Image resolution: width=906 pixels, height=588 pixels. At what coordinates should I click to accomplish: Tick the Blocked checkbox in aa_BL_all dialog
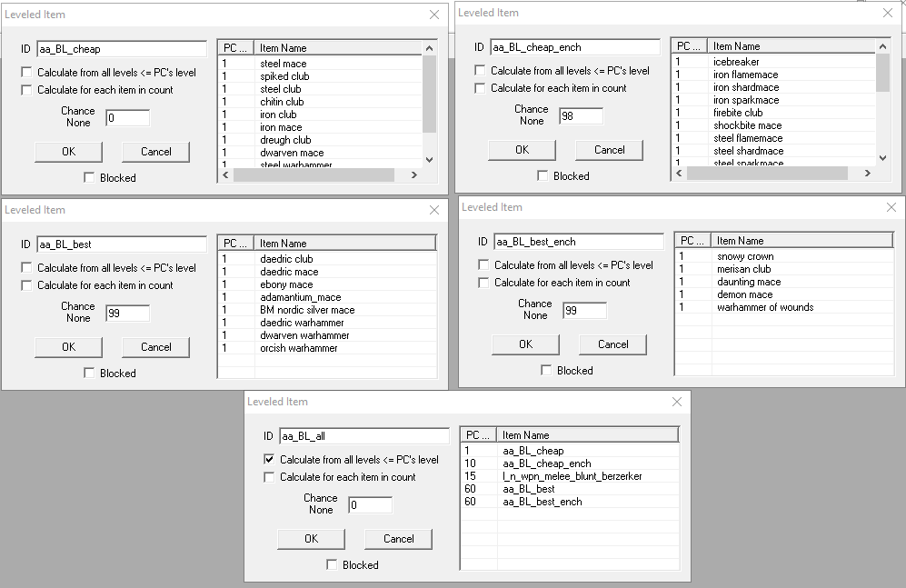click(332, 564)
